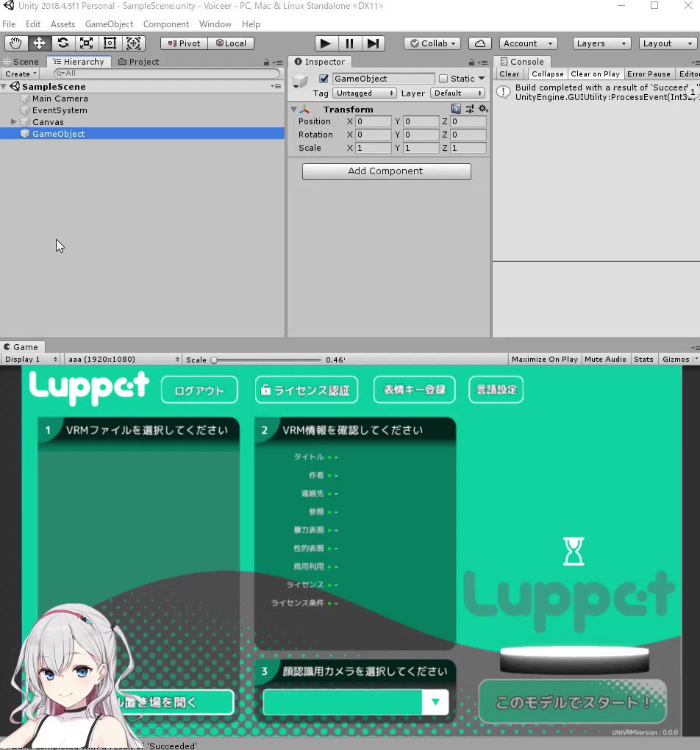Image resolution: width=700 pixels, height=750 pixels.
Task: Select the combined Transform tool
Action: tap(133, 43)
